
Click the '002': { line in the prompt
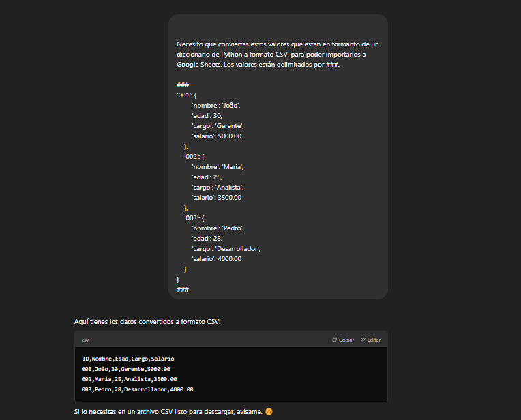194,156
